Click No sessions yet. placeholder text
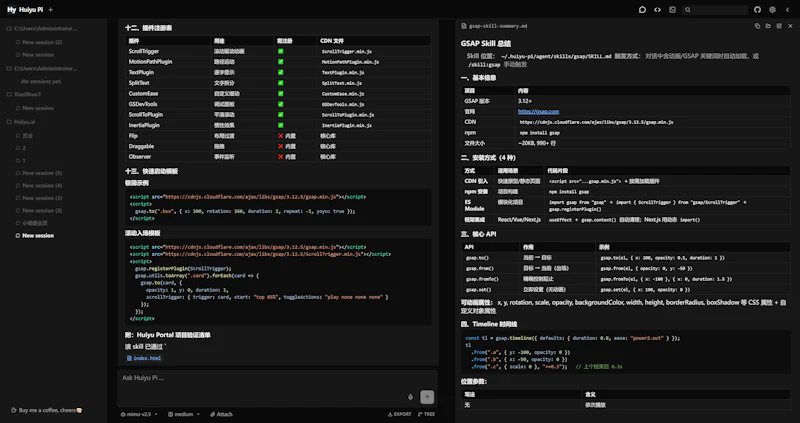Viewport: 800px width, 423px height. click(x=41, y=81)
